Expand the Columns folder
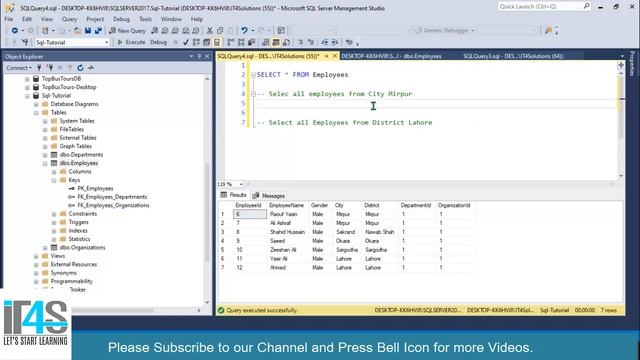640x360 pixels. pos(54,172)
